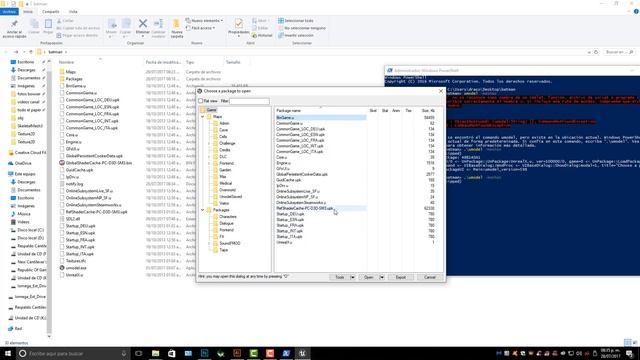This screenshot has height=360, width=640.
Task: Expand the DLC folder node
Action: click(x=209, y=156)
